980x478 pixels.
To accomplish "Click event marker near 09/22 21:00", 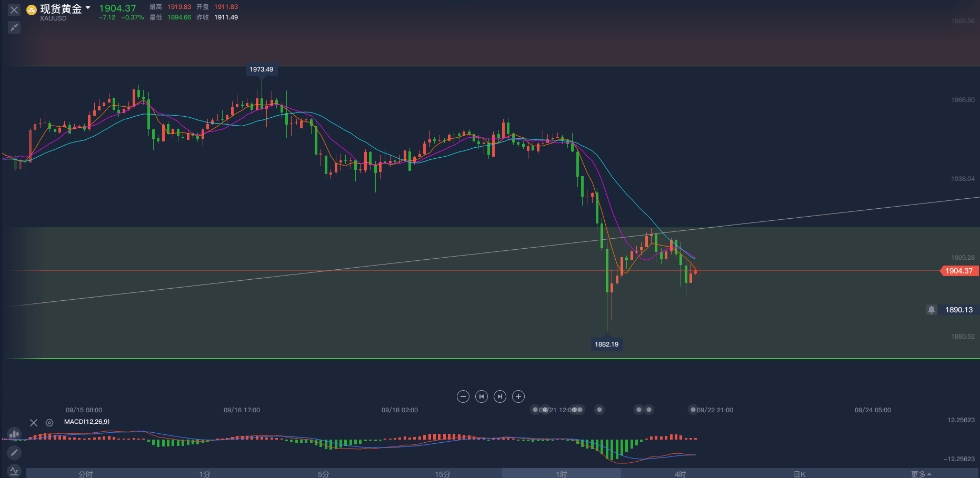I will (693, 410).
